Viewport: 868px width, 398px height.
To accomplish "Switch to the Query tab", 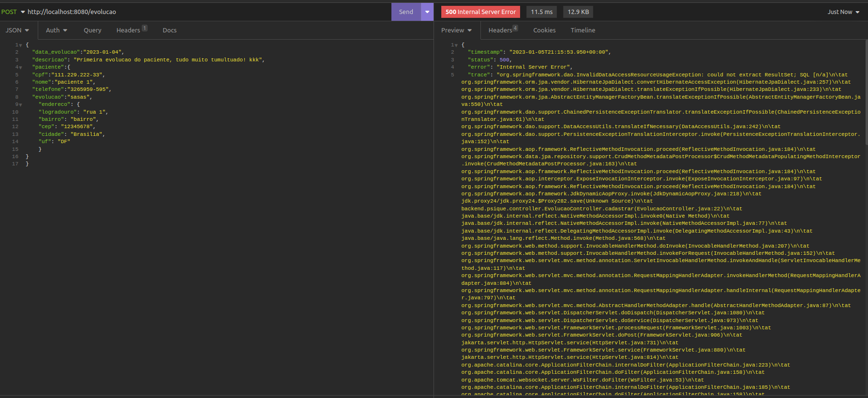I will [92, 30].
